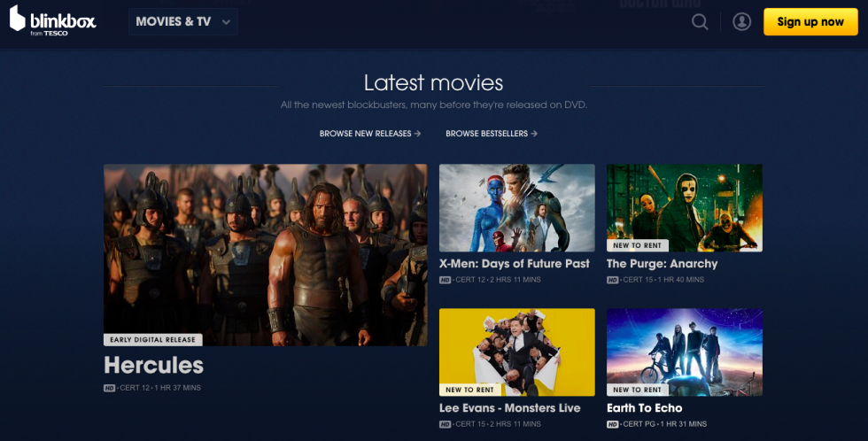Open the search magnifier icon
Viewport: 868px width, 441px height.
pyautogui.click(x=700, y=21)
